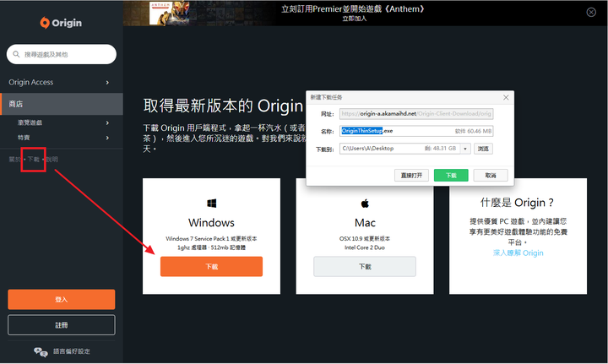Click the green 下载 button
The height and width of the screenshot is (364, 608).
coord(451,175)
